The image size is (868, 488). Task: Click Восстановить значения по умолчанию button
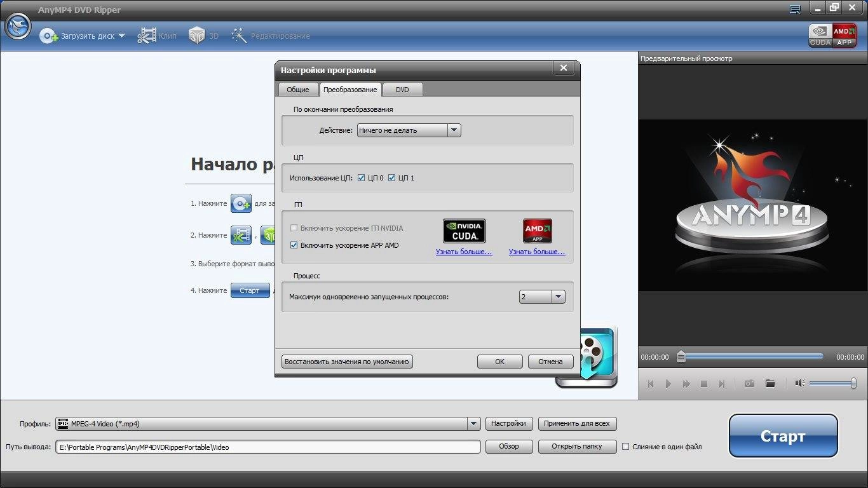pyautogui.click(x=347, y=362)
